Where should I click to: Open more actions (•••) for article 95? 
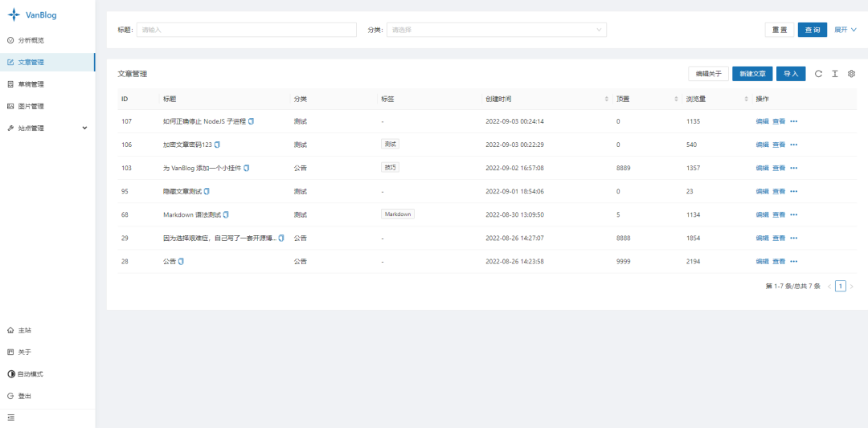click(794, 191)
